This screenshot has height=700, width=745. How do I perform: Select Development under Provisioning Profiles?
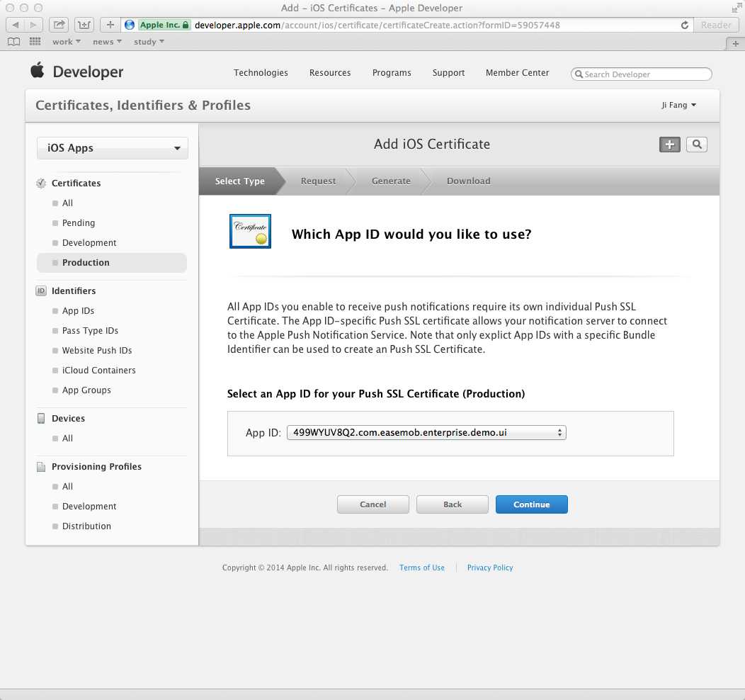click(x=89, y=507)
